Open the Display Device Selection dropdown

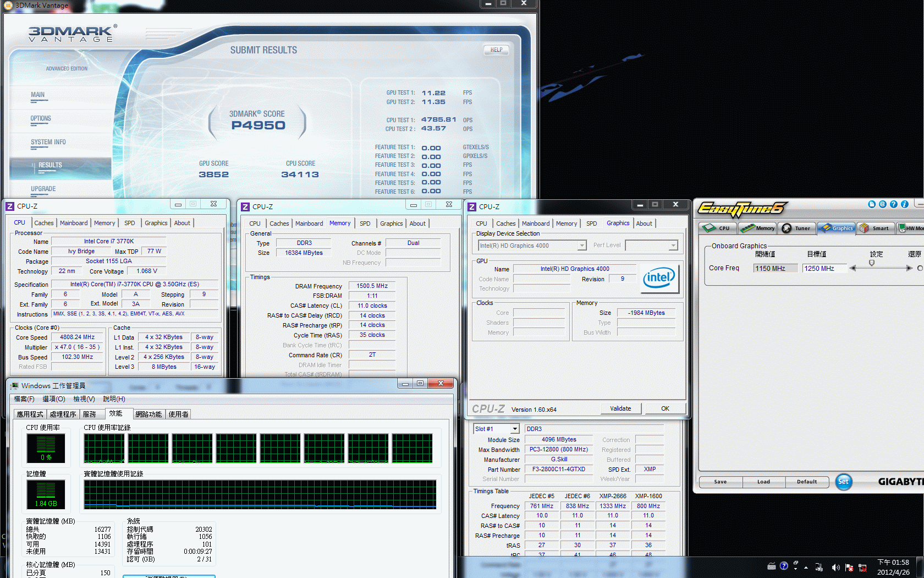point(582,246)
